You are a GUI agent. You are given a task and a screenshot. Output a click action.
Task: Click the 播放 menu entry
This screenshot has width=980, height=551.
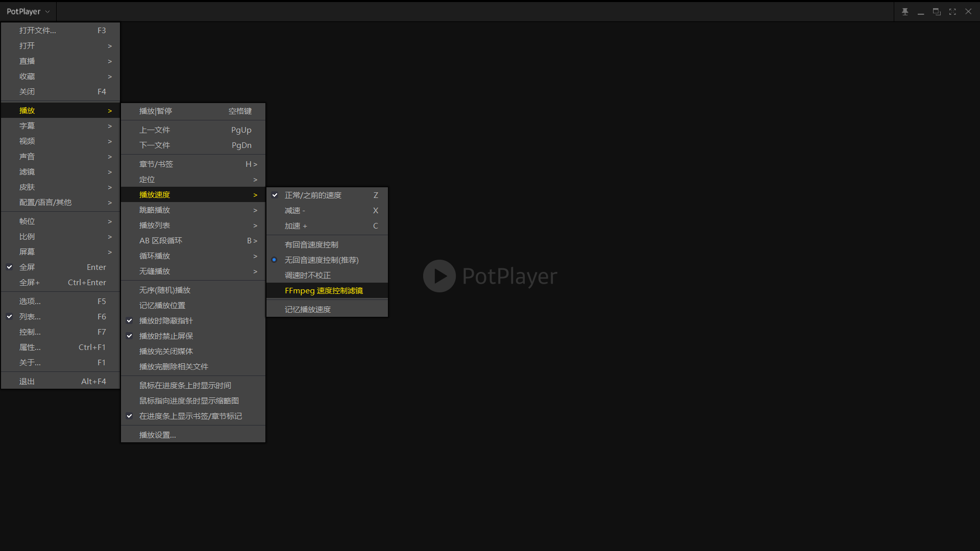(61, 110)
